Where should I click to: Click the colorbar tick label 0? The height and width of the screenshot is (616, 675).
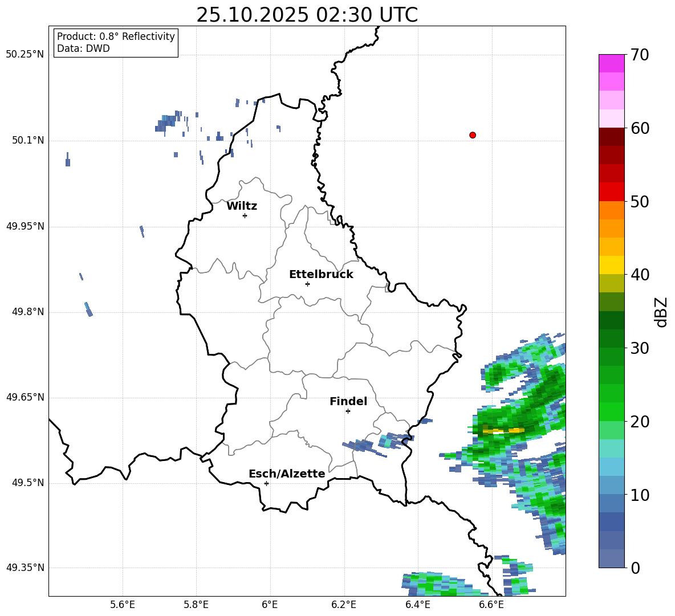pyautogui.click(x=635, y=568)
